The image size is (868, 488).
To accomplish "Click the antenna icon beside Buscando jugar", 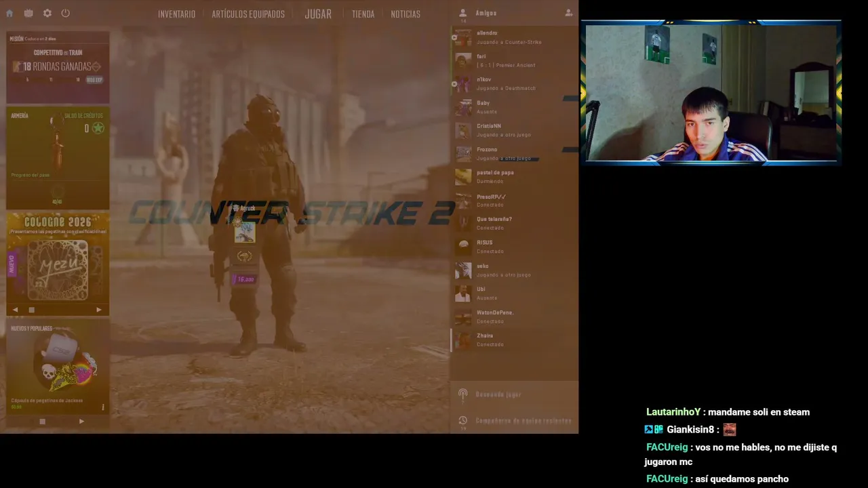I will (x=463, y=394).
